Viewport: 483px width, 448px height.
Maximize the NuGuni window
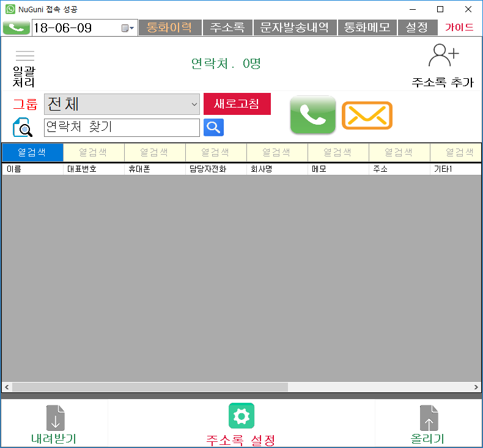pos(440,9)
